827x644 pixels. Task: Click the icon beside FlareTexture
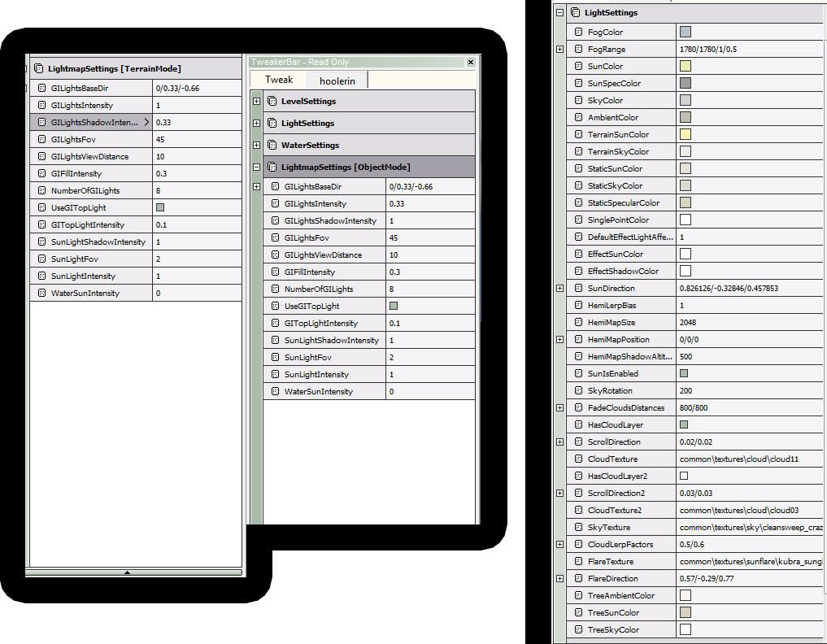coord(578,562)
